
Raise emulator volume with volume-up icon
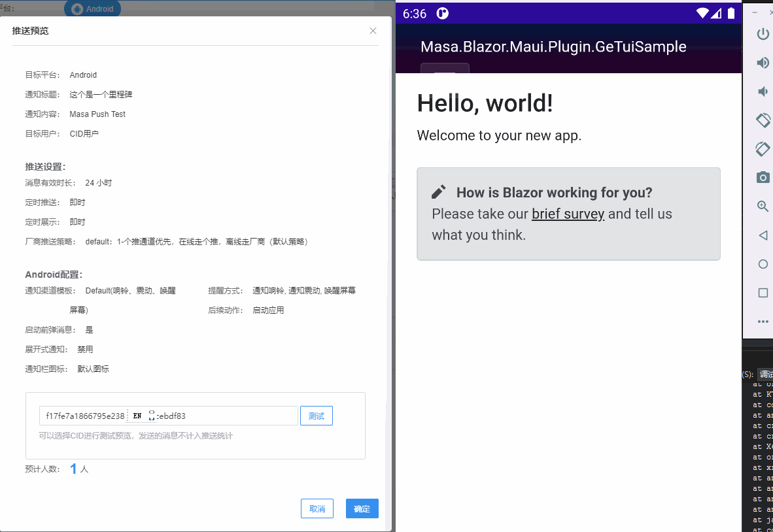763,63
